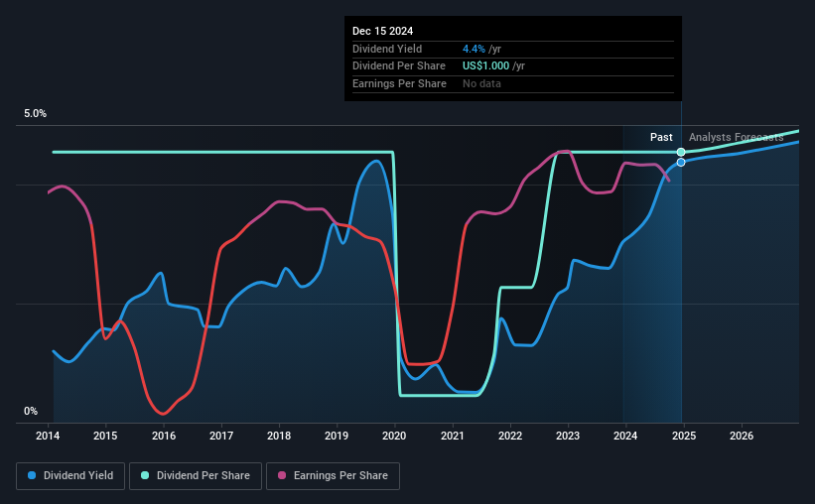Click the 2020 x-axis label
The image size is (815, 504).
click(x=394, y=436)
